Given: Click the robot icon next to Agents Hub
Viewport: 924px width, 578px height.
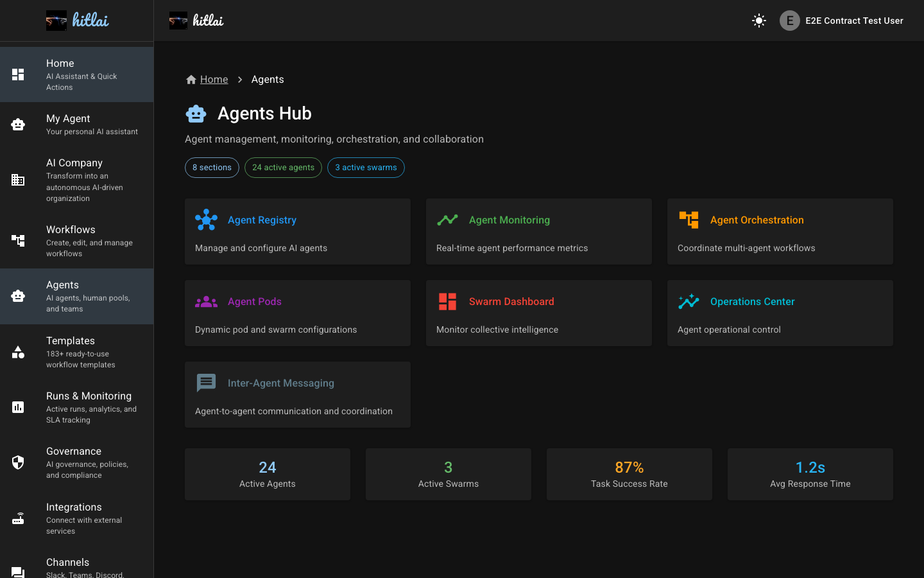Looking at the screenshot, I should coord(196,113).
